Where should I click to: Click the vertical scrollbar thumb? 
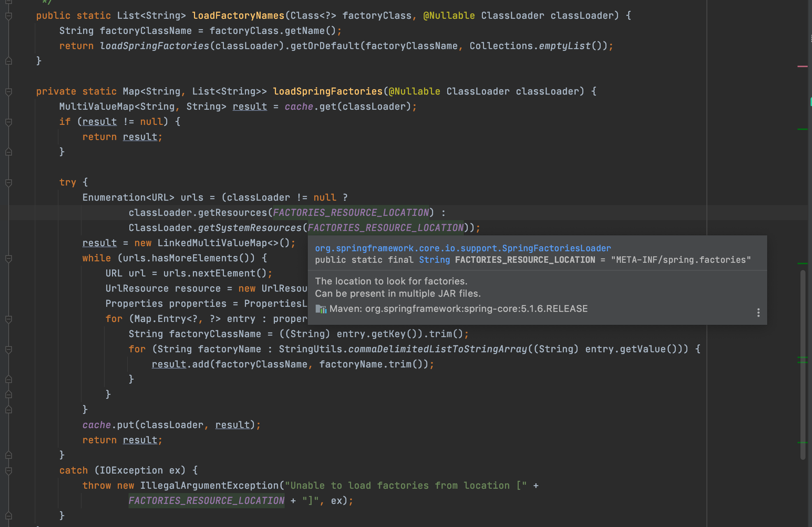coord(803,365)
